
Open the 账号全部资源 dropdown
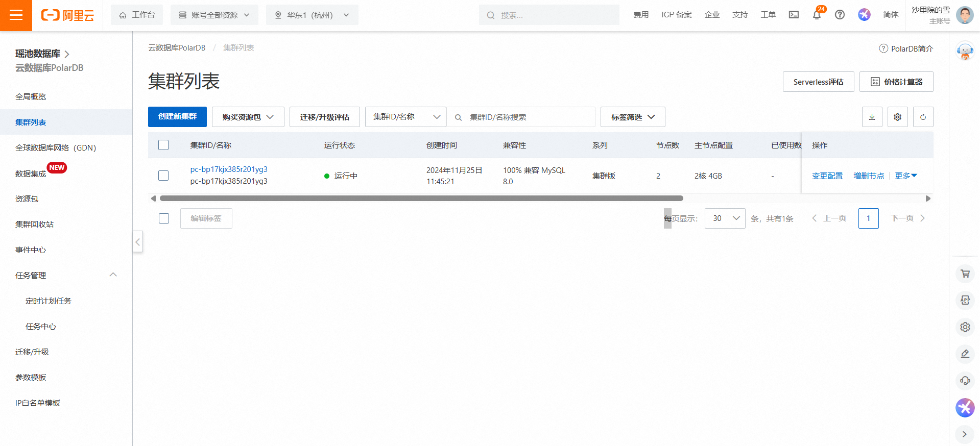[x=214, y=15]
